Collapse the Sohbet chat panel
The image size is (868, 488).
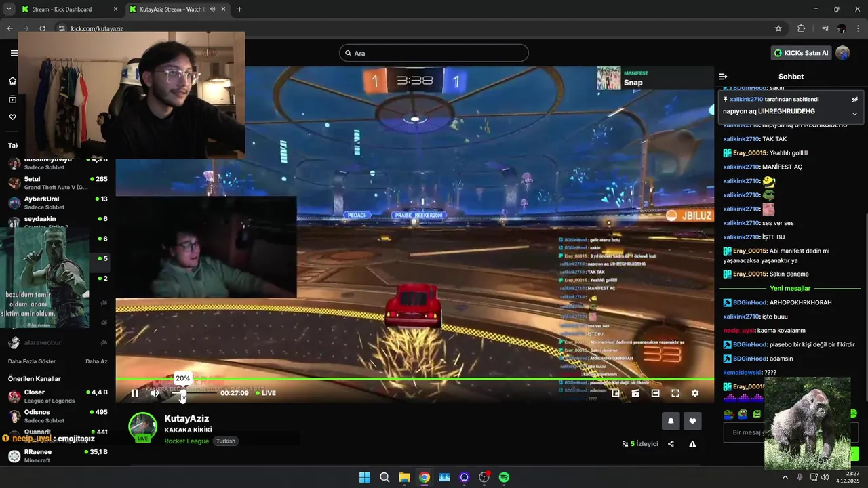coord(723,77)
